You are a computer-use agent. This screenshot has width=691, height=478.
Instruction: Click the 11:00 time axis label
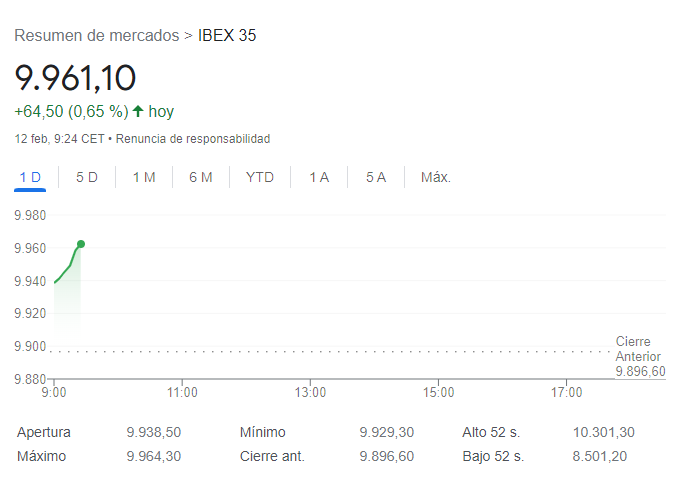pos(182,393)
